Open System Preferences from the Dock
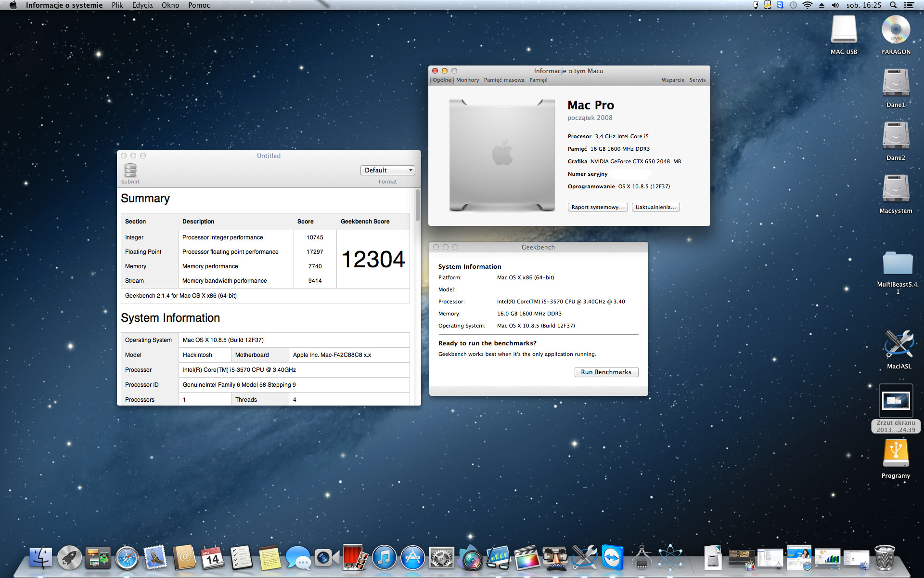 pyautogui.click(x=441, y=558)
